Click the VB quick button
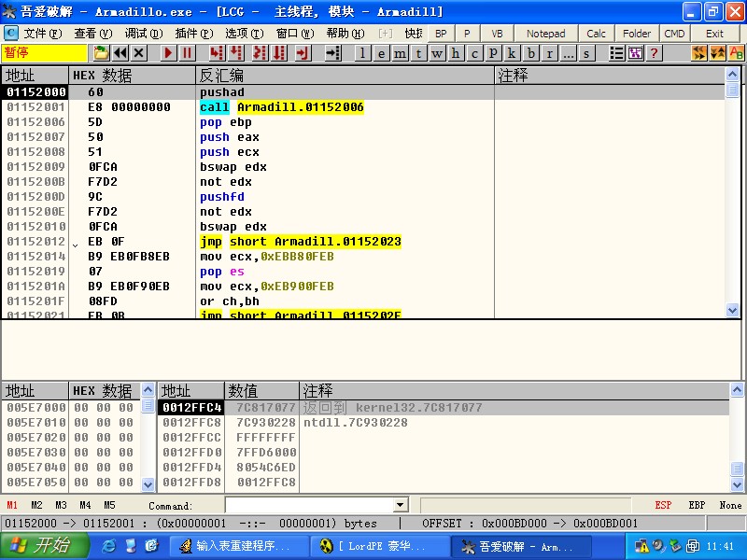747x560 pixels. pos(497,34)
